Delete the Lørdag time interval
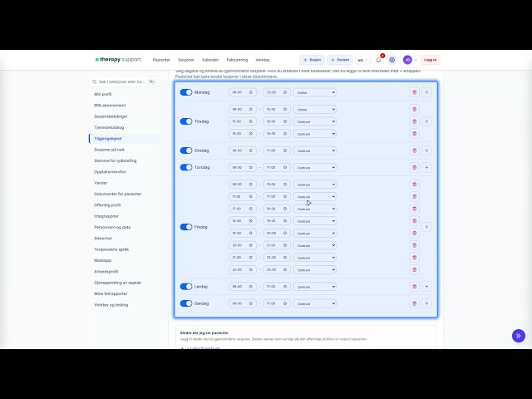Screen dimensions: 532x399 [414, 286]
